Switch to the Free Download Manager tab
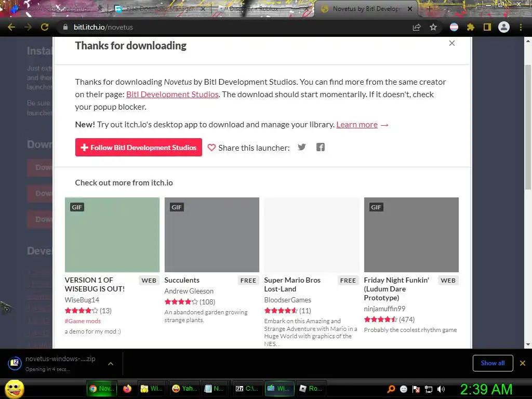 159,9
